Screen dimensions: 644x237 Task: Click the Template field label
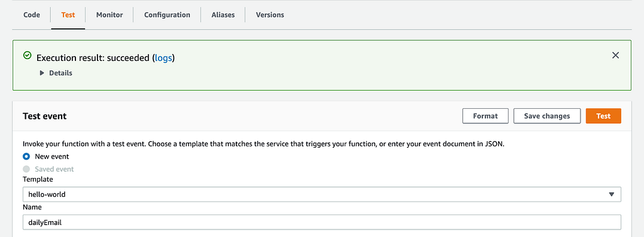click(38, 180)
